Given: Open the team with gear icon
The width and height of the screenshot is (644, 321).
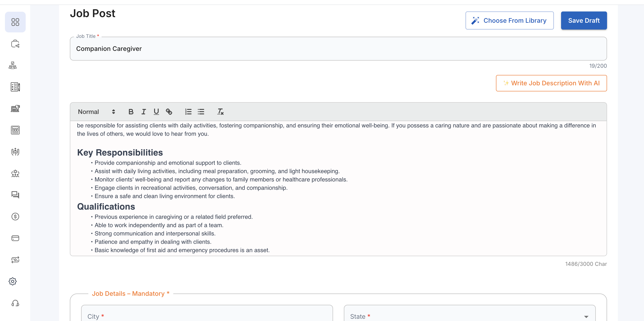Looking at the screenshot, I should (x=15, y=173).
